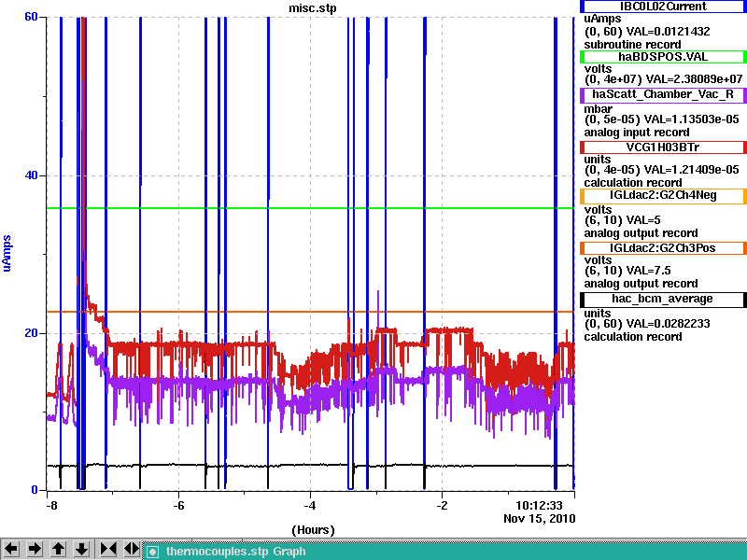Viewport: 747px width, 560px height.
Task: Select the IGLdac2:G2Ch4Neg legend button
Action: [x=663, y=196]
